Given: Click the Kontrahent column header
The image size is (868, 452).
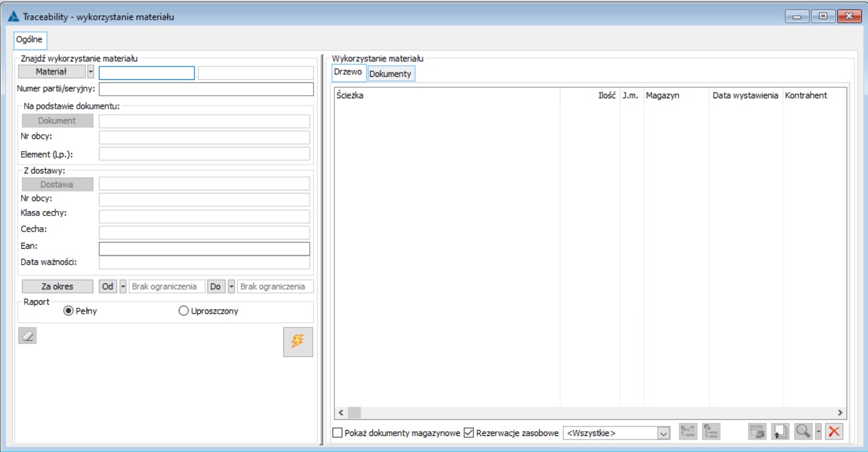Looking at the screenshot, I should (x=814, y=96).
